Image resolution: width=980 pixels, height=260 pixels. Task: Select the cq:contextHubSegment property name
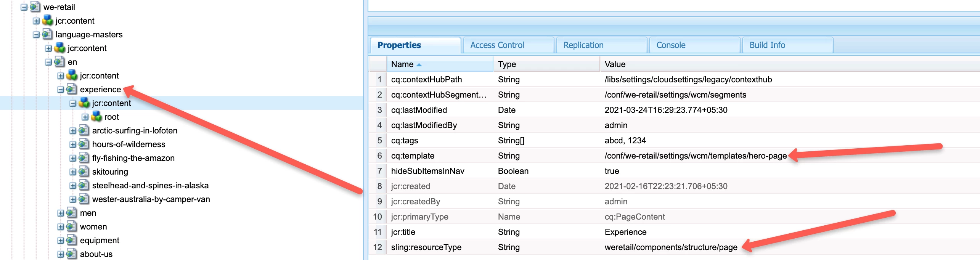439,95
